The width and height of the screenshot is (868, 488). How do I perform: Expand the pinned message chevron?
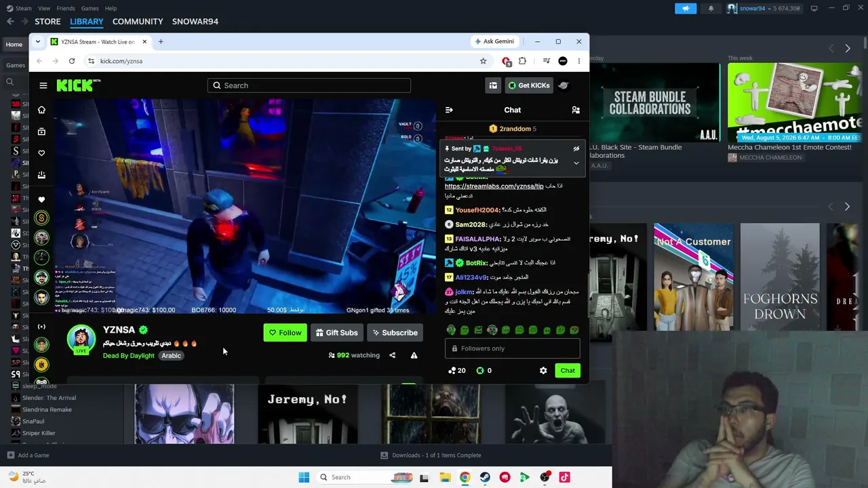576,163
